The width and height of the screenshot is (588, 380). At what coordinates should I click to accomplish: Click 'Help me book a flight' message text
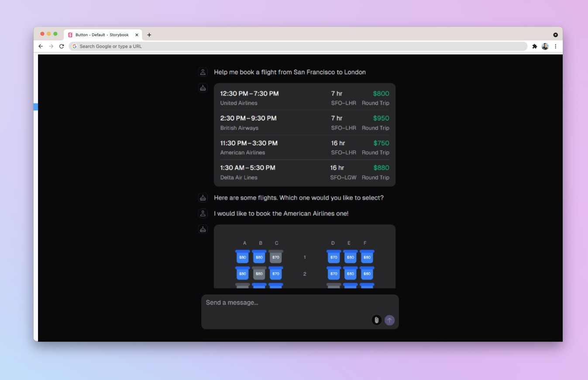point(290,72)
